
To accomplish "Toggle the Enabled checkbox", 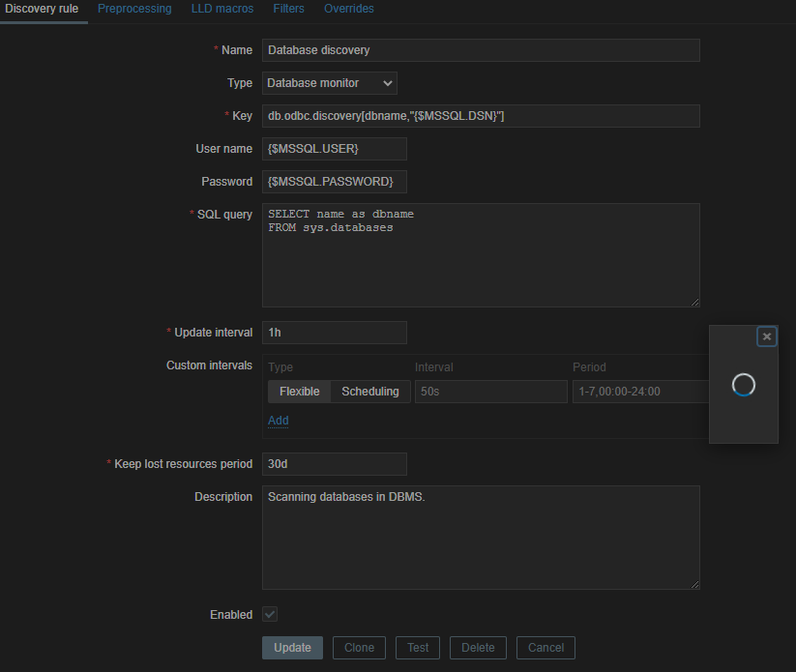I will tap(270, 615).
